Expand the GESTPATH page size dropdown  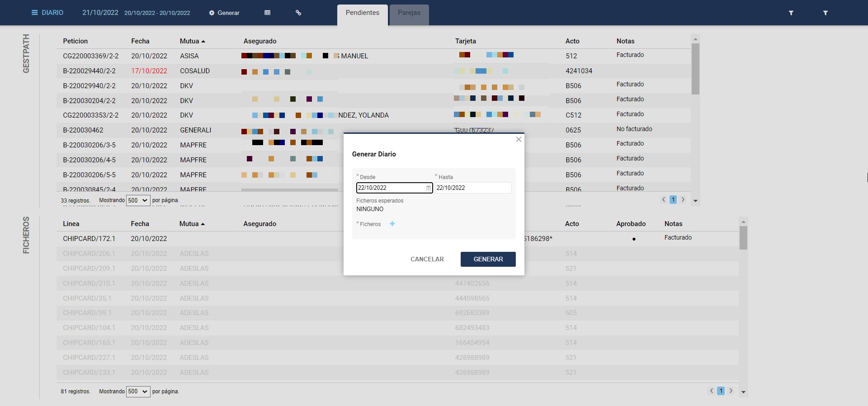click(138, 200)
